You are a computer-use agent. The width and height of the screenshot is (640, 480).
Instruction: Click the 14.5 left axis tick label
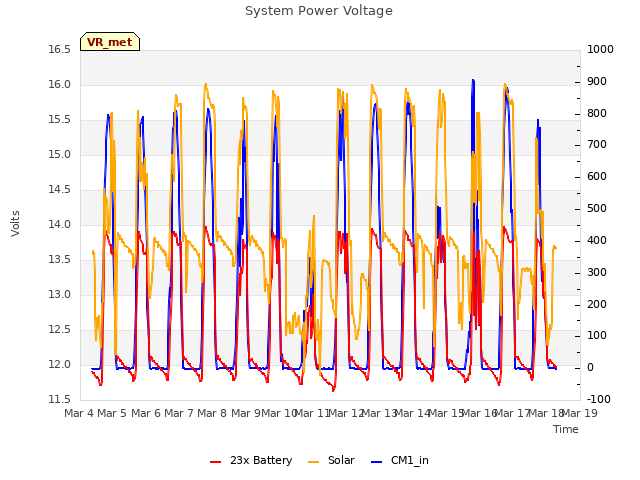(60, 190)
